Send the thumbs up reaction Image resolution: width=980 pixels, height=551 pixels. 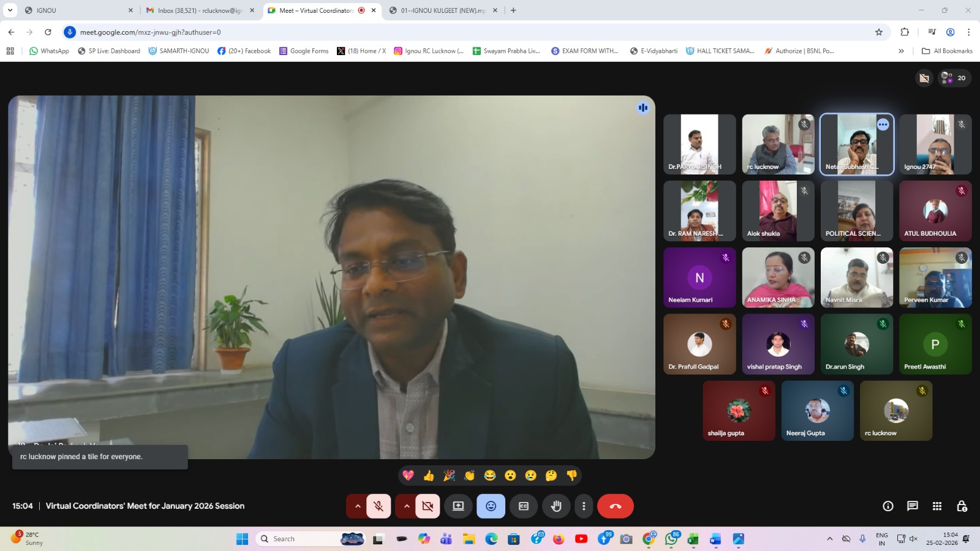(x=429, y=476)
